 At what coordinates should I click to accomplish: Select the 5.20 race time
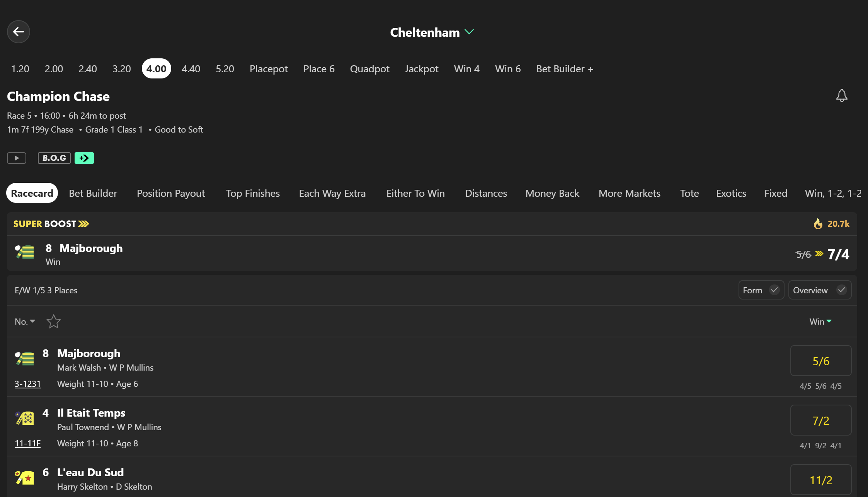(x=225, y=69)
